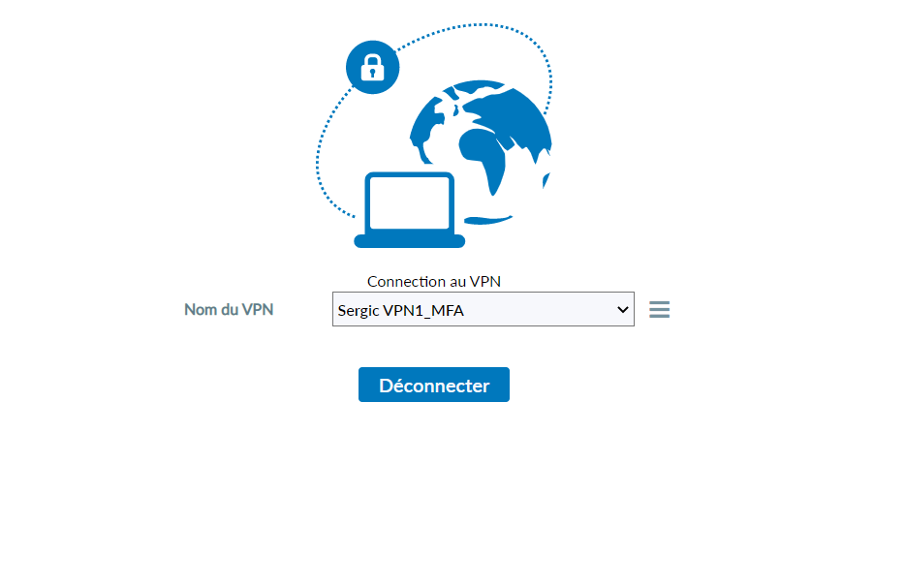Click the padlock icon in blue circle
The height and width of the screenshot is (588, 905).
coord(372,67)
